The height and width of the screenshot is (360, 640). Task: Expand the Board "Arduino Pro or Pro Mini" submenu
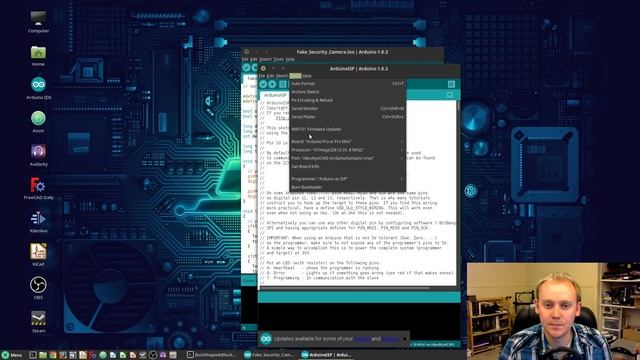pyautogui.click(x=347, y=142)
